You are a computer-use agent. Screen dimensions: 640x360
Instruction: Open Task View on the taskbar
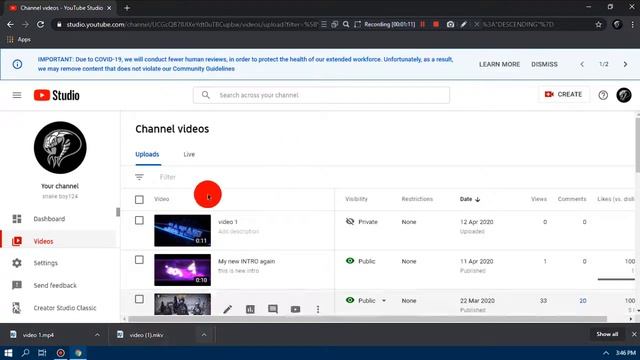(x=42, y=353)
